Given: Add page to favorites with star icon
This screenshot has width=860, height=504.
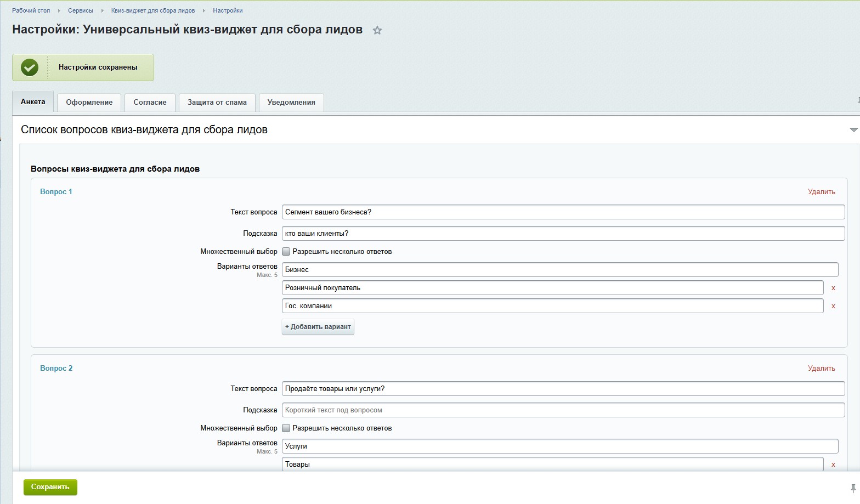Looking at the screenshot, I should pyautogui.click(x=377, y=31).
